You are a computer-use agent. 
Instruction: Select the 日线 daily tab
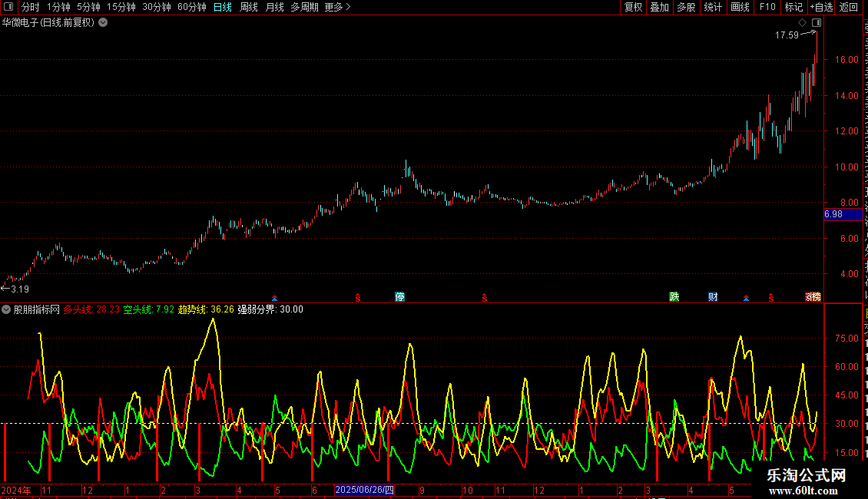[x=223, y=7]
